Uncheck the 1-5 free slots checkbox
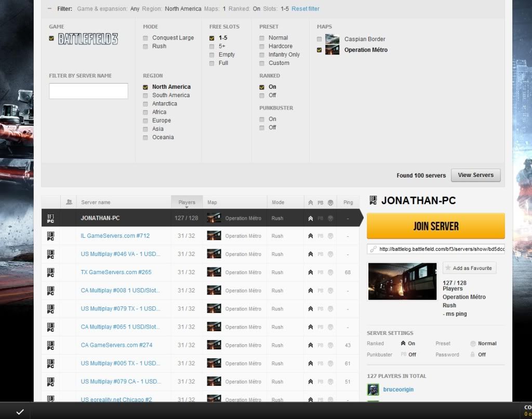 coord(211,37)
